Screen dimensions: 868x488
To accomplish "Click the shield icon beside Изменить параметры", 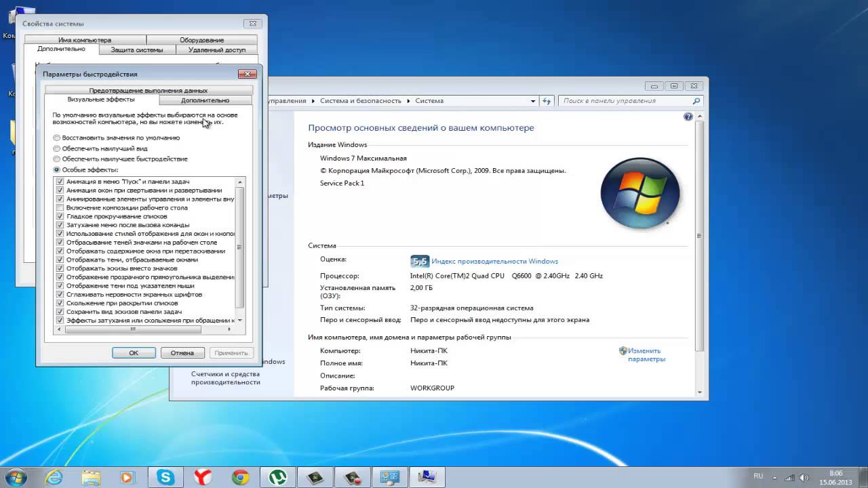I will pyautogui.click(x=623, y=351).
